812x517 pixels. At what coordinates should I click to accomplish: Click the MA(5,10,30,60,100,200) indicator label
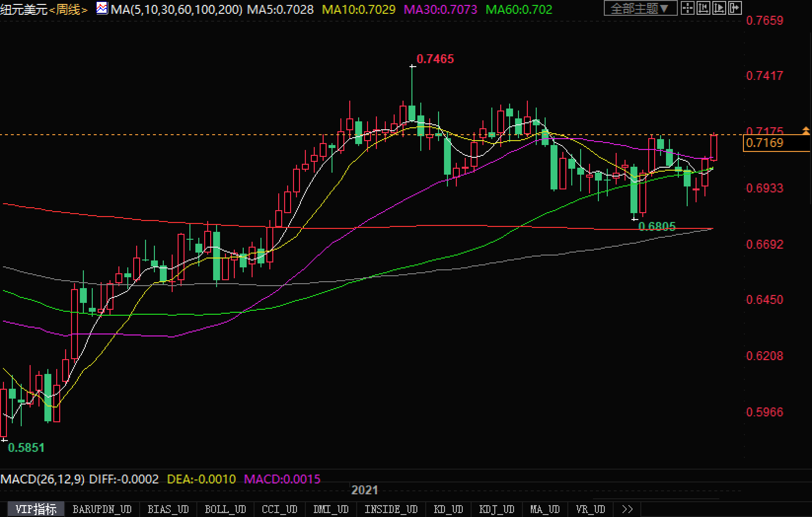pyautogui.click(x=176, y=9)
